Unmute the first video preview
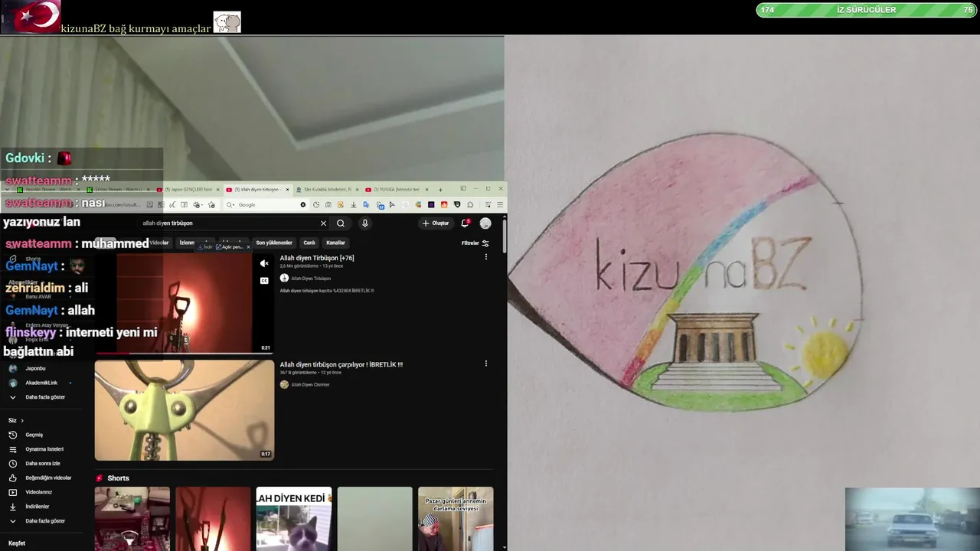Image resolution: width=980 pixels, height=551 pixels. tap(264, 263)
